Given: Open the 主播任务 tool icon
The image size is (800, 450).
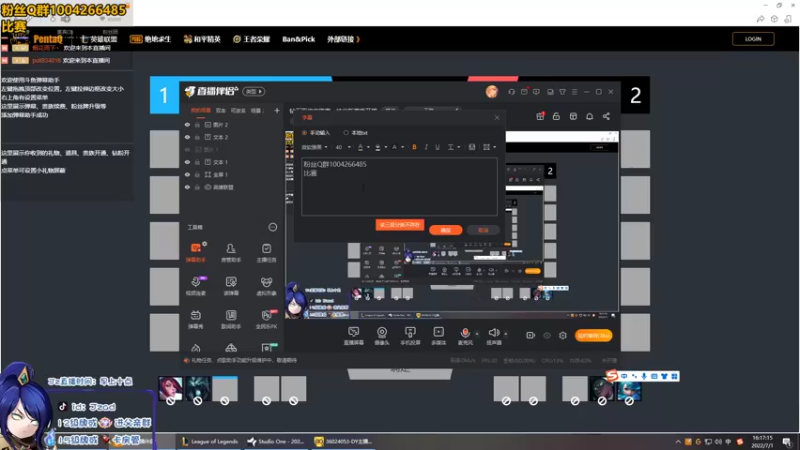Looking at the screenshot, I should (x=266, y=252).
